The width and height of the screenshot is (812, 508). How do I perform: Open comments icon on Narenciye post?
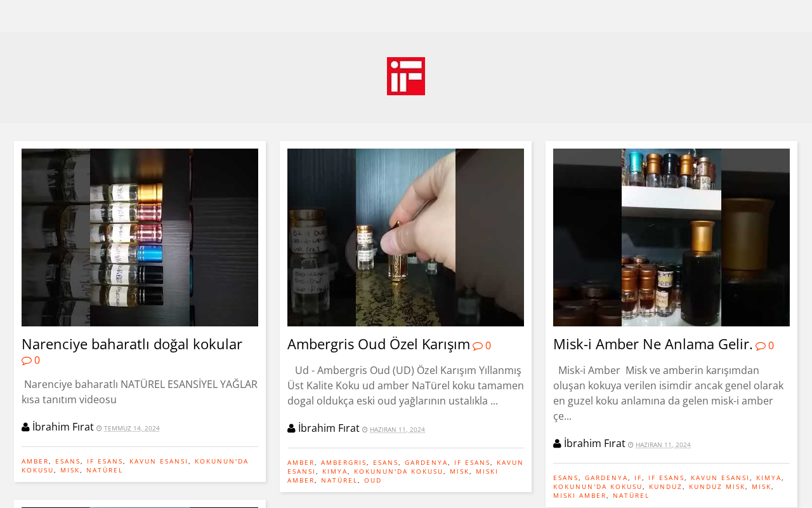(27, 361)
